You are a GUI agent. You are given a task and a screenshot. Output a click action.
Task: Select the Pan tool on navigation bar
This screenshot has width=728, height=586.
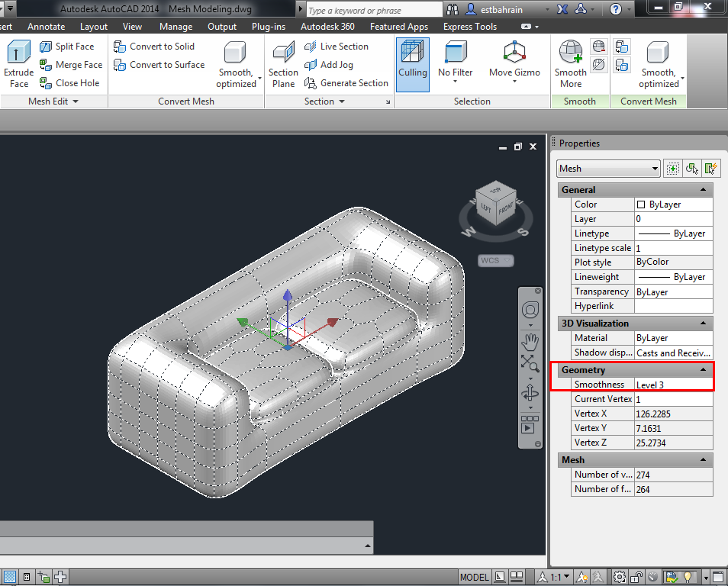coord(530,342)
